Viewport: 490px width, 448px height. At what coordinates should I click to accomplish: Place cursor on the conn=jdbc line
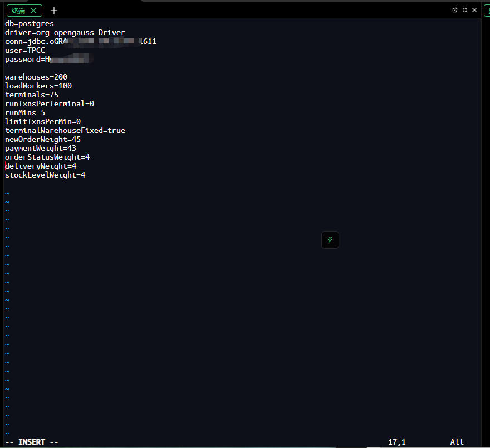pyautogui.click(x=81, y=42)
